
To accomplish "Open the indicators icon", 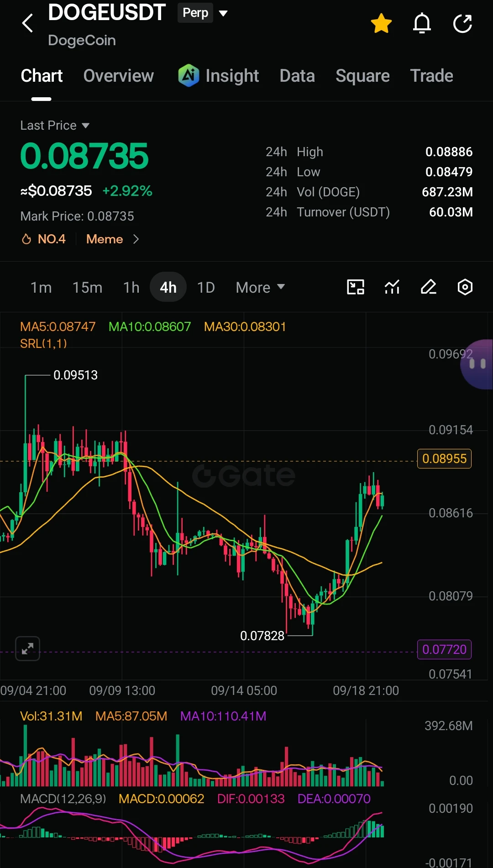I will [392, 287].
